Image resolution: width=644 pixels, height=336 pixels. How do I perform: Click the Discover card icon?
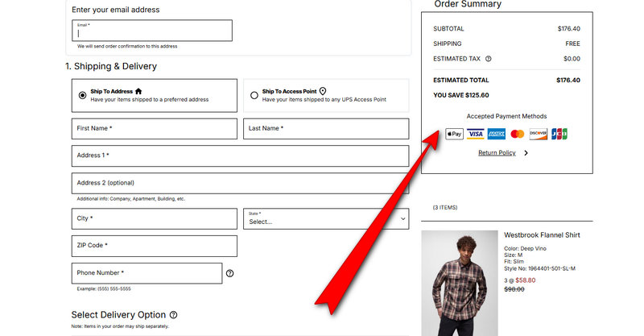539,134
